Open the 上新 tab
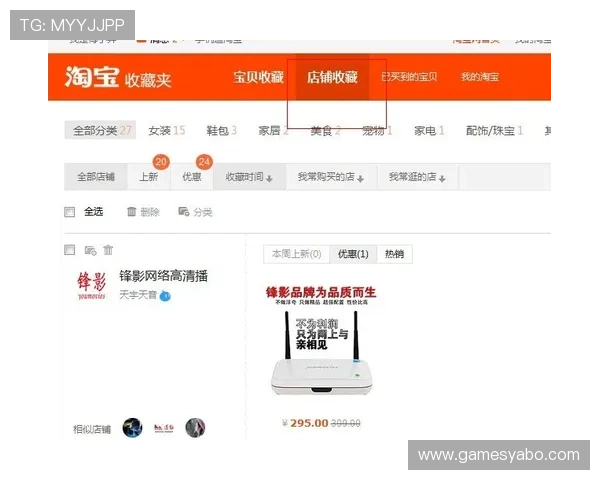Viewport: 600px width, 480px height. pos(148,177)
